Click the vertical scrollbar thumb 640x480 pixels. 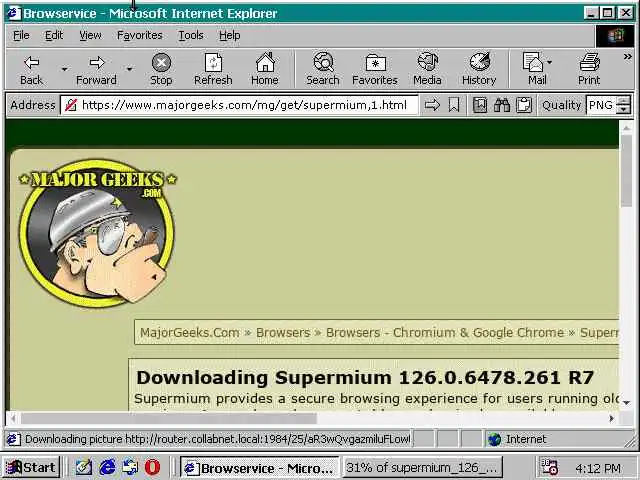pos(626,171)
